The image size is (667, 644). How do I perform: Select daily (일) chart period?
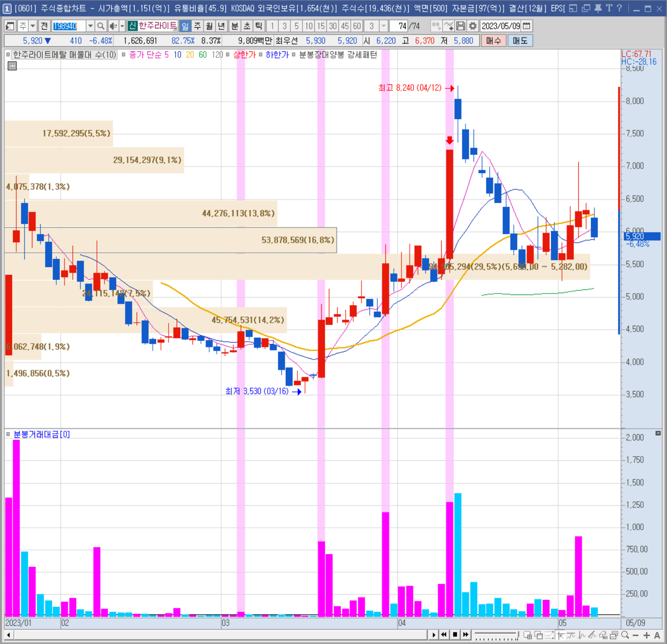coord(185,26)
